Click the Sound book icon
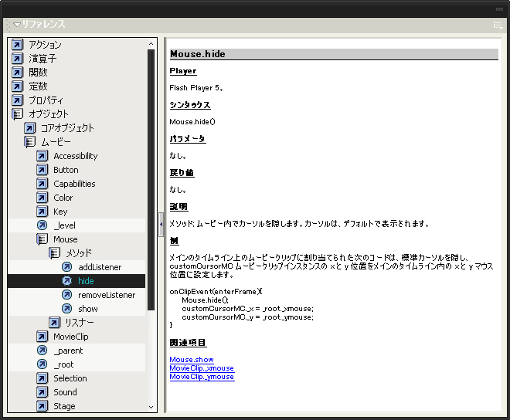This screenshot has width=510, height=420. pyautogui.click(x=42, y=392)
